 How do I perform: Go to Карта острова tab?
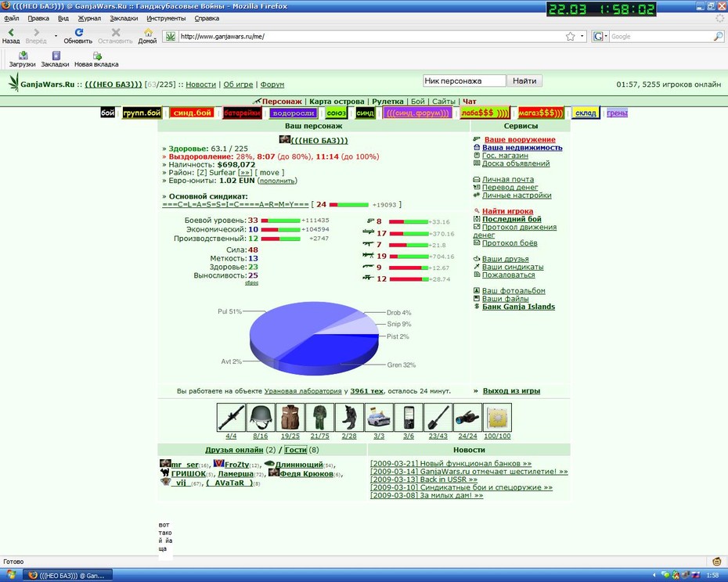[337, 101]
